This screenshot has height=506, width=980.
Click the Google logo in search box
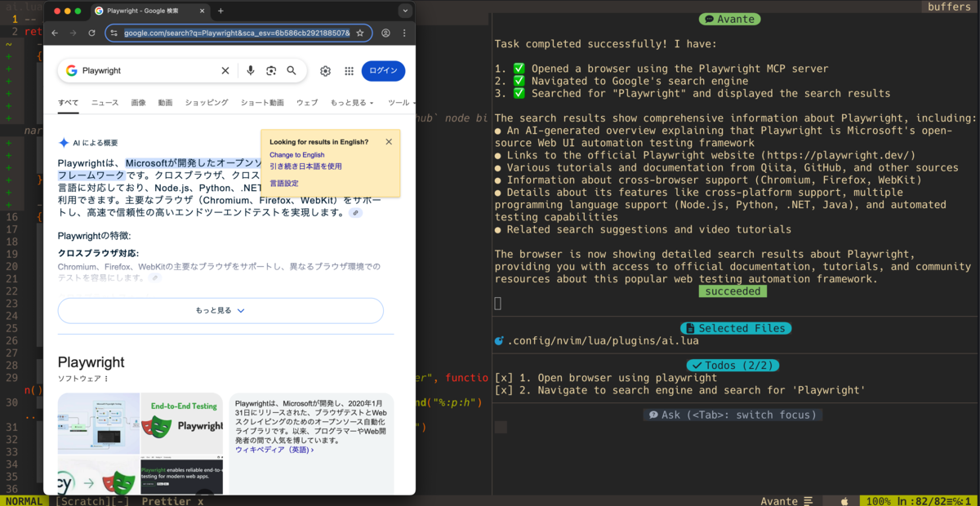(x=72, y=71)
